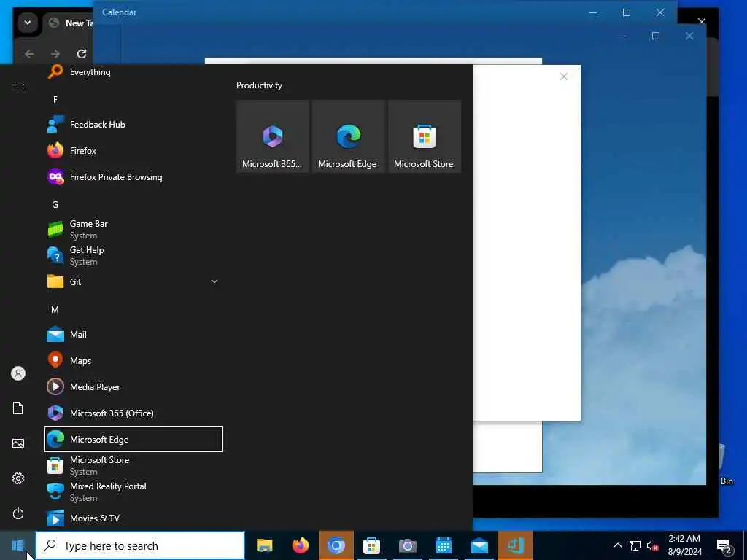747x560 pixels.
Task: Open Camera app from the taskbar
Action: 407,545
